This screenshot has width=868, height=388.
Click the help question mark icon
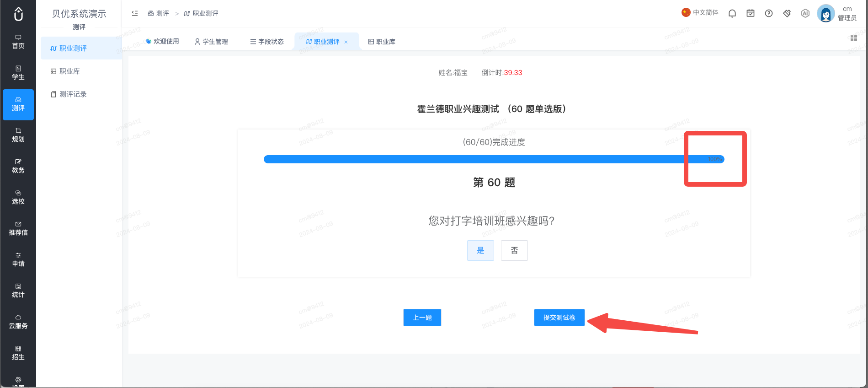coord(769,13)
